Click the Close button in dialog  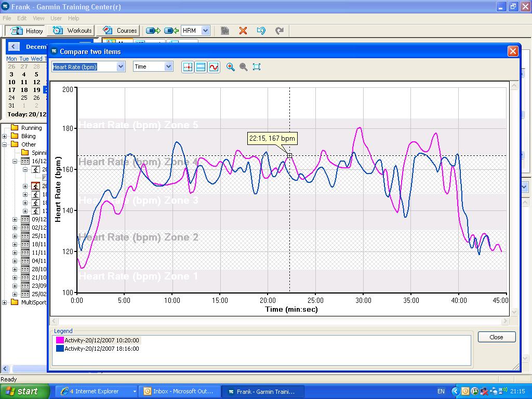tap(496, 337)
